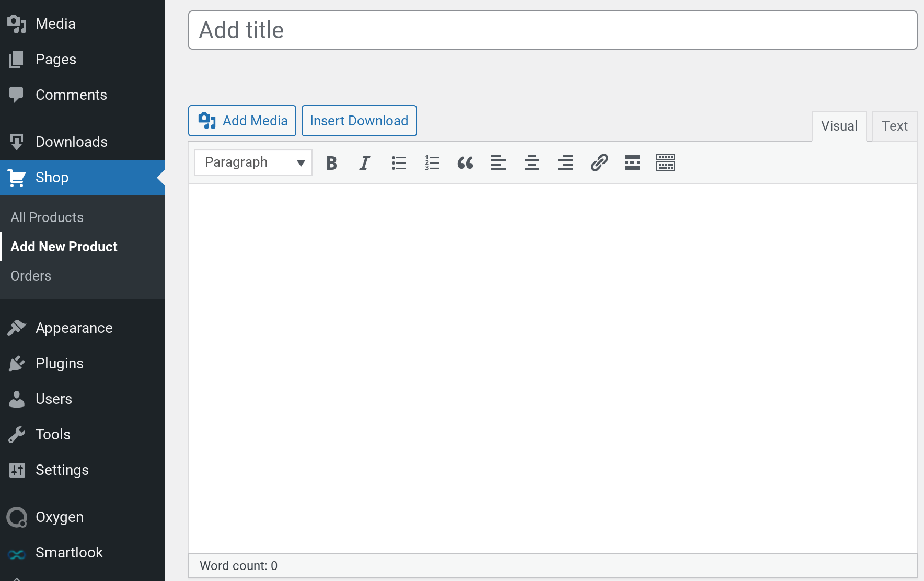Image resolution: width=924 pixels, height=581 pixels.
Task: Toggle the editor toolbar rows
Action: pos(666,163)
